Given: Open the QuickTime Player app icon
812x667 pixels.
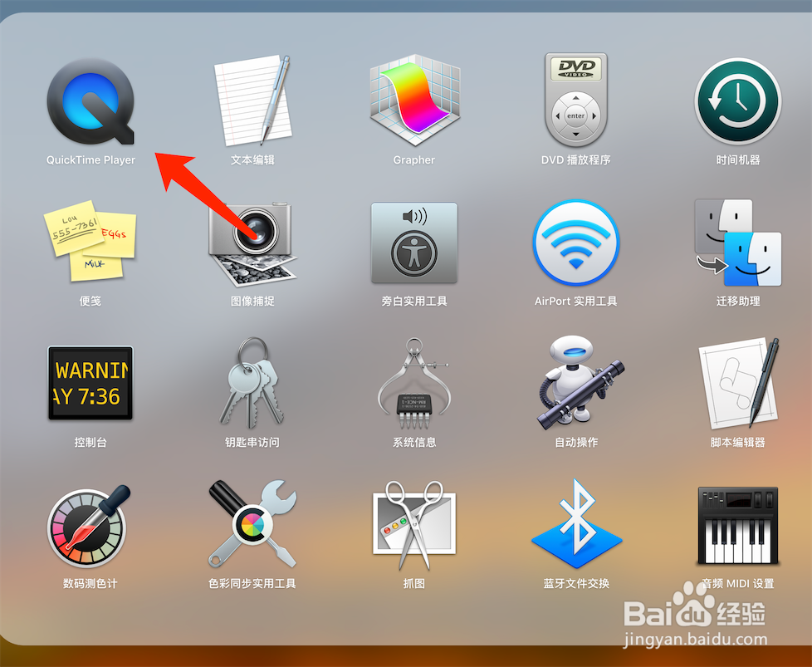Looking at the screenshot, I should pos(90,101).
